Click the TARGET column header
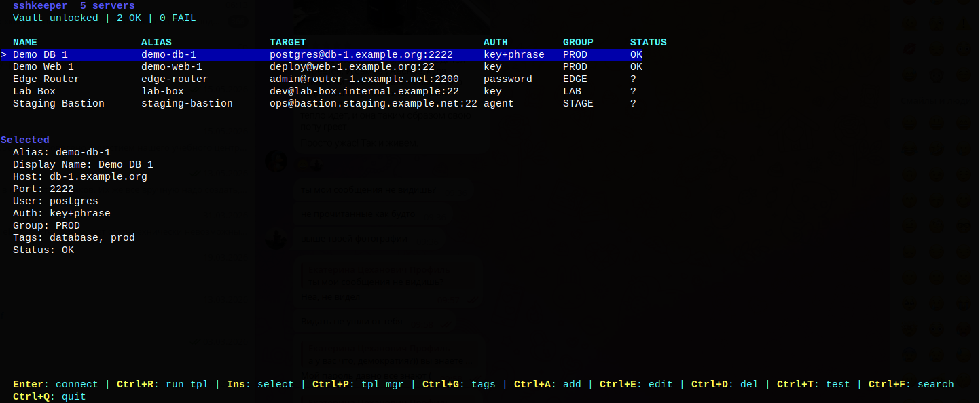 (x=288, y=42)
